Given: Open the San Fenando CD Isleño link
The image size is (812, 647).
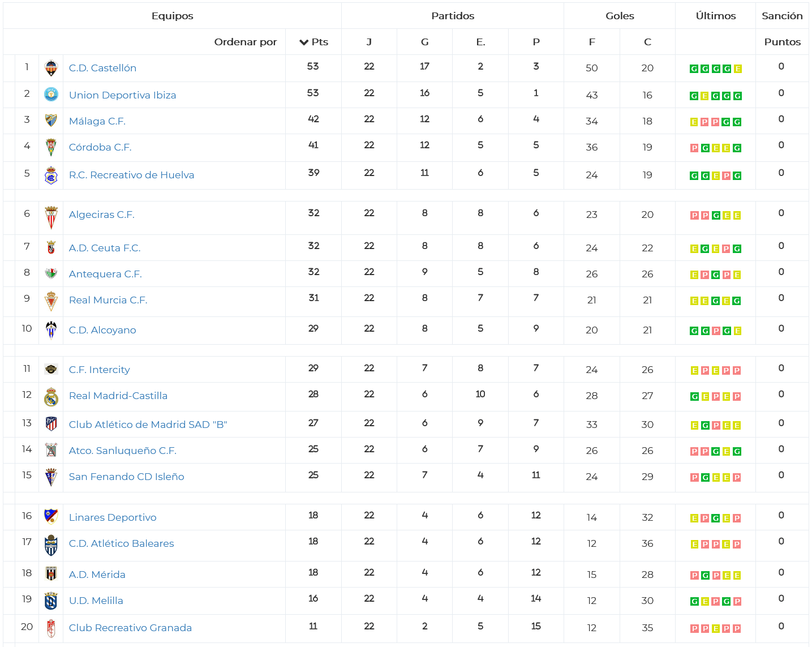Looking at the screenshot, I should click(126, 477).
